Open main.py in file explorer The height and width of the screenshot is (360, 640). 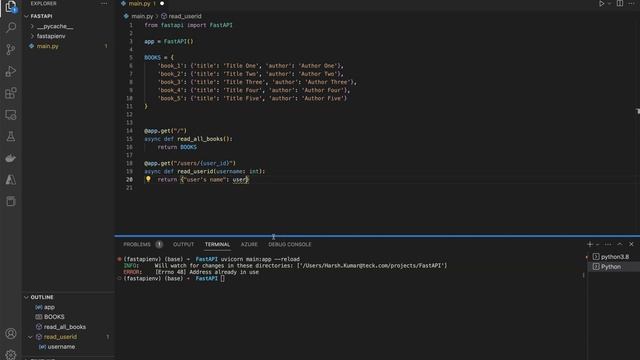47,46
